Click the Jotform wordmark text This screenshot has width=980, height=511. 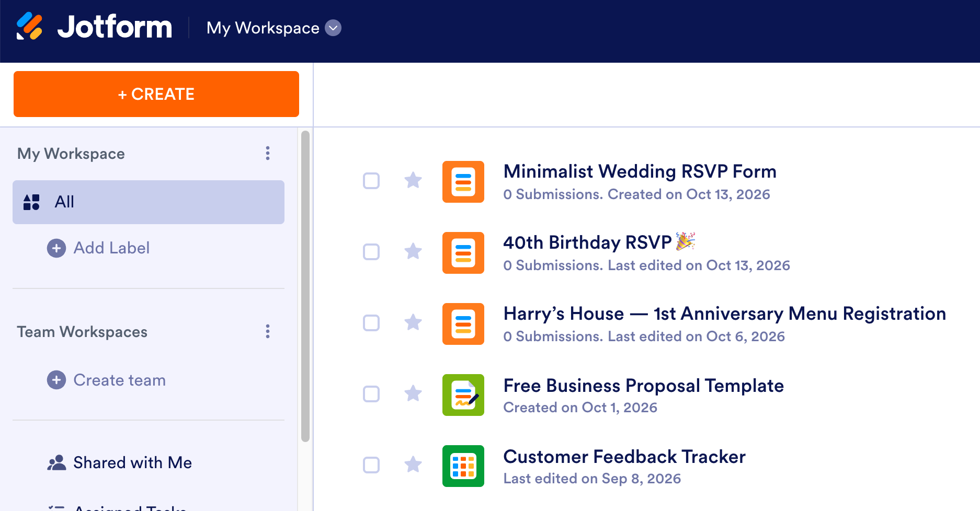click(115, 27)
